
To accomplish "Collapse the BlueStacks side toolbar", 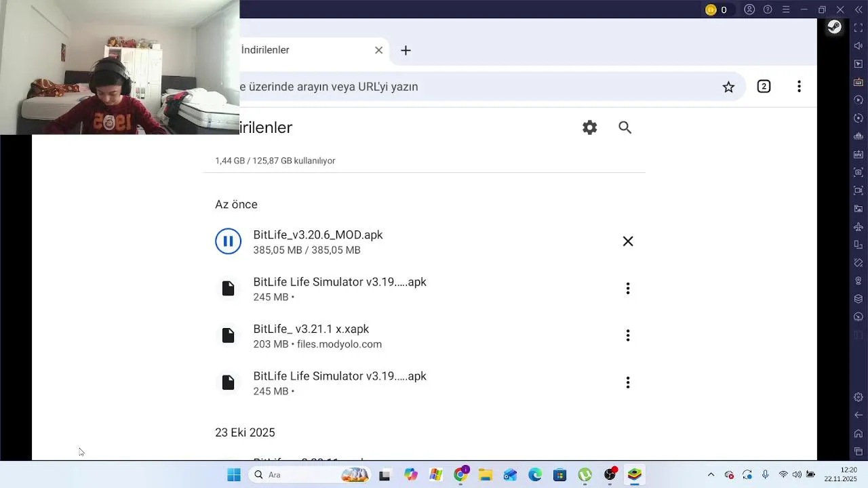I will click(x=859, y=9).
